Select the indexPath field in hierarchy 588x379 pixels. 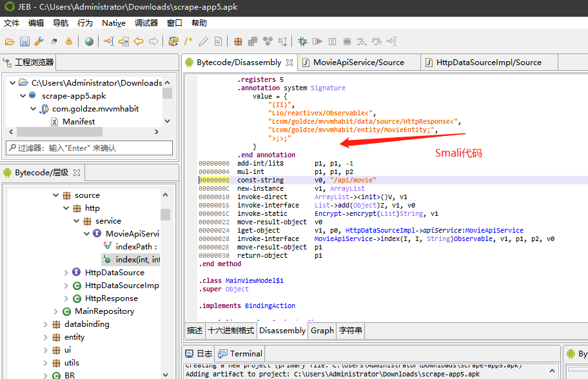(x=132, y=247)
